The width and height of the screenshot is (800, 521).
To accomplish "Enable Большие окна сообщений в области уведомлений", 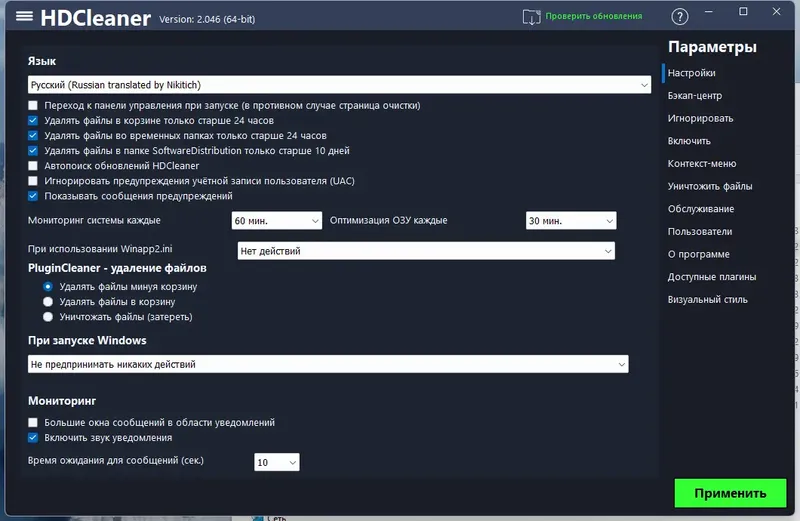I will point(33,423).
